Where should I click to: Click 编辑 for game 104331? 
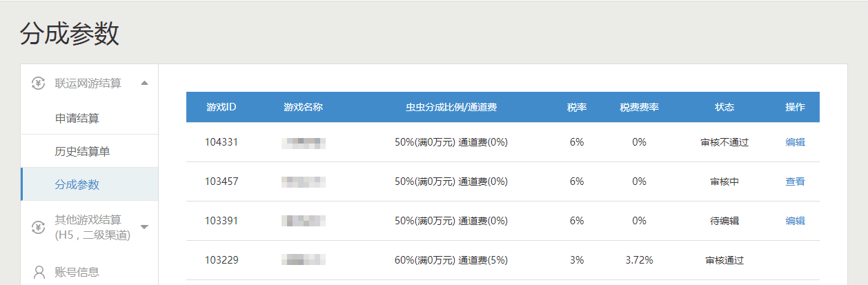point(795,142)
